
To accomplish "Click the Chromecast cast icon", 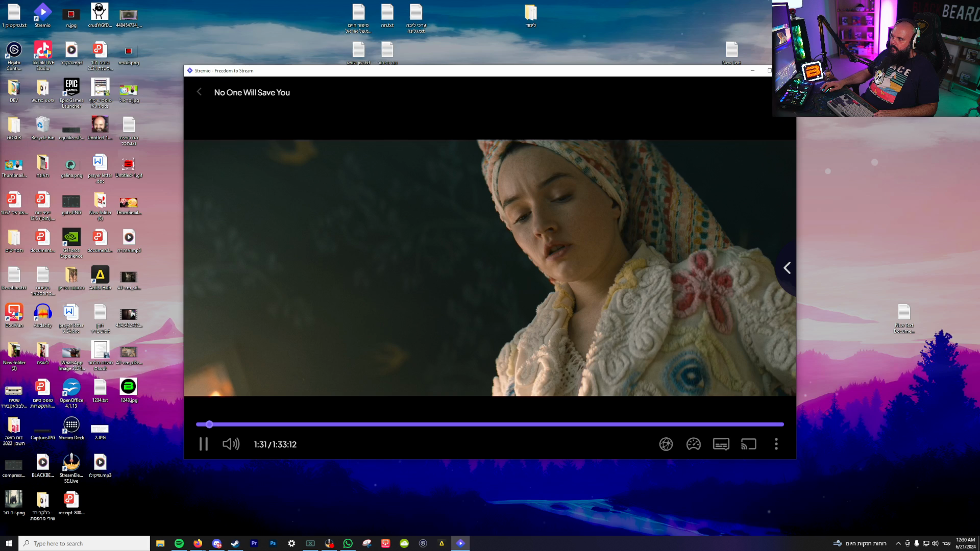I will [x=748, y=444].
